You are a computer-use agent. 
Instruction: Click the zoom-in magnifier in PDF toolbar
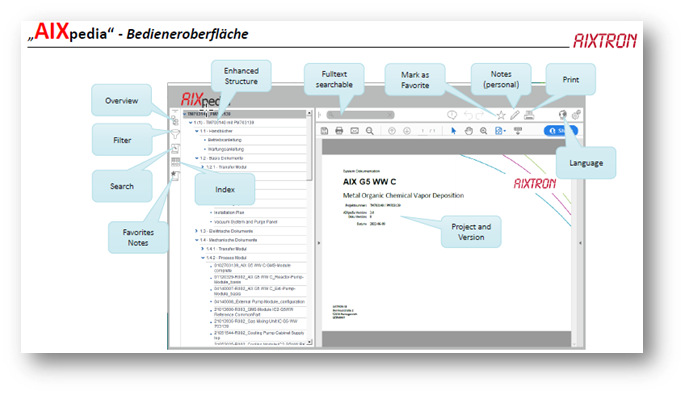tap(484, 131)
